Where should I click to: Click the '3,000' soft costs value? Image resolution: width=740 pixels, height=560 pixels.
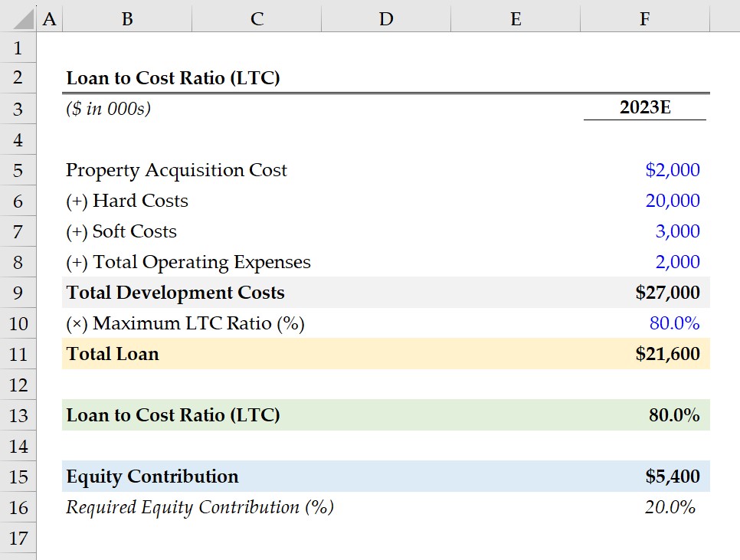(x=677, y=231)
